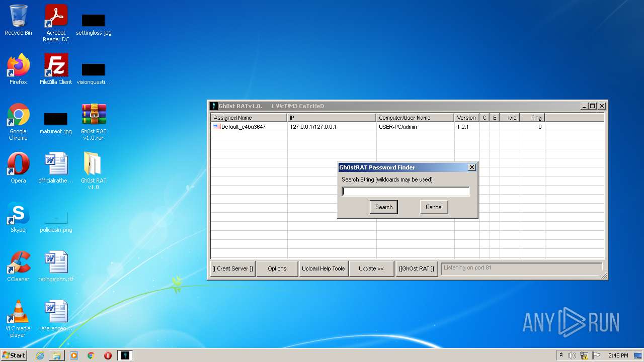Image resolution: width=644 pixels, height=362 pixels.
Task: Select the referenceo... Word document
Action: (56, 316)
